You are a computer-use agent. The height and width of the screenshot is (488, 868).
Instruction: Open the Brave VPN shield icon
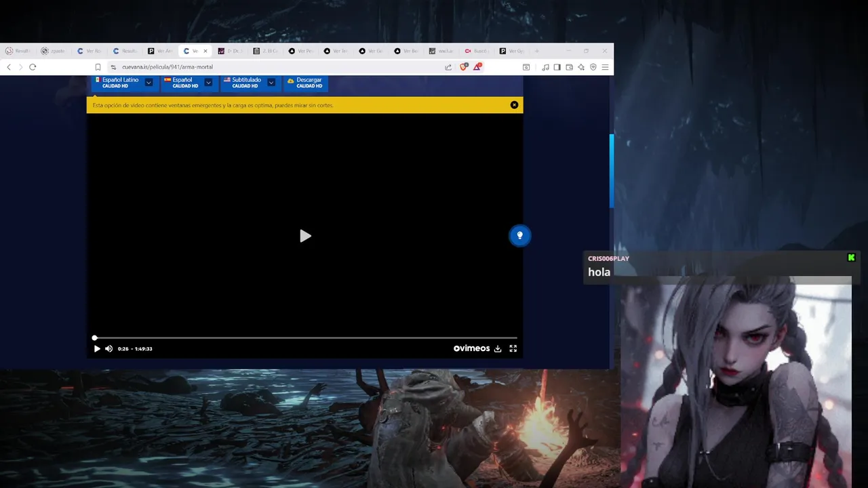[593, 67]
